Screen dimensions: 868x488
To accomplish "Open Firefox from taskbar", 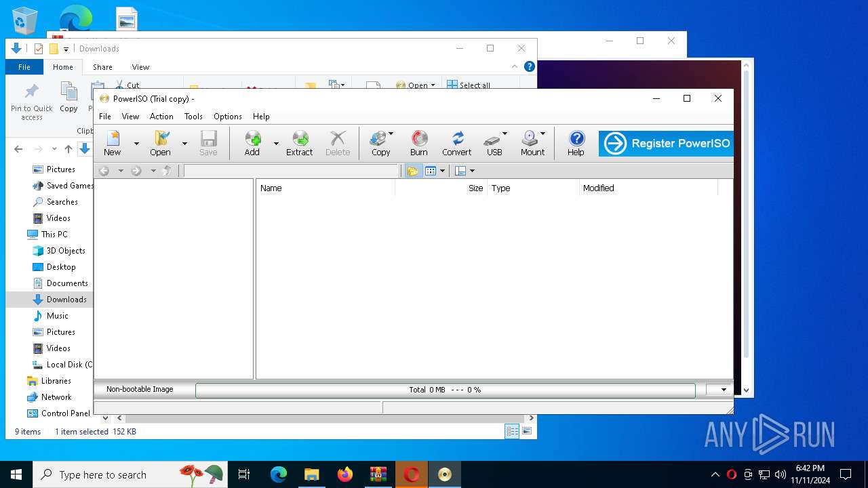I will 345,474.
